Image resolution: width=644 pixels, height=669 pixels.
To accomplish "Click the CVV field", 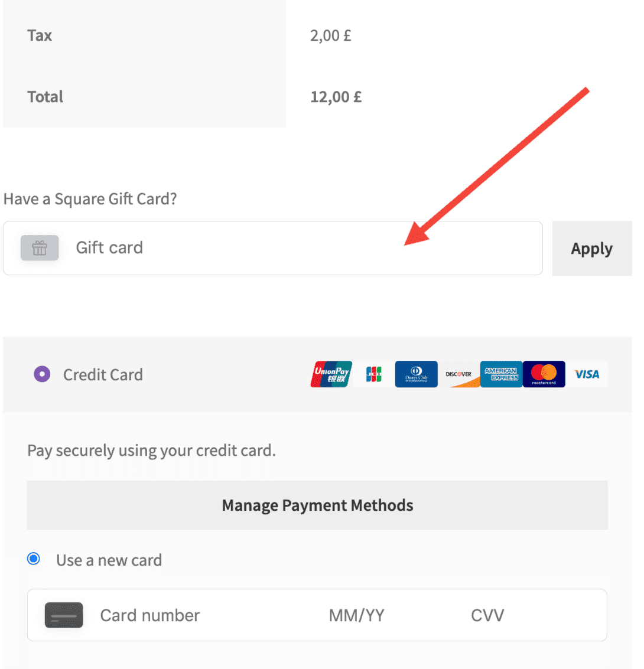I will pos(487,615).
